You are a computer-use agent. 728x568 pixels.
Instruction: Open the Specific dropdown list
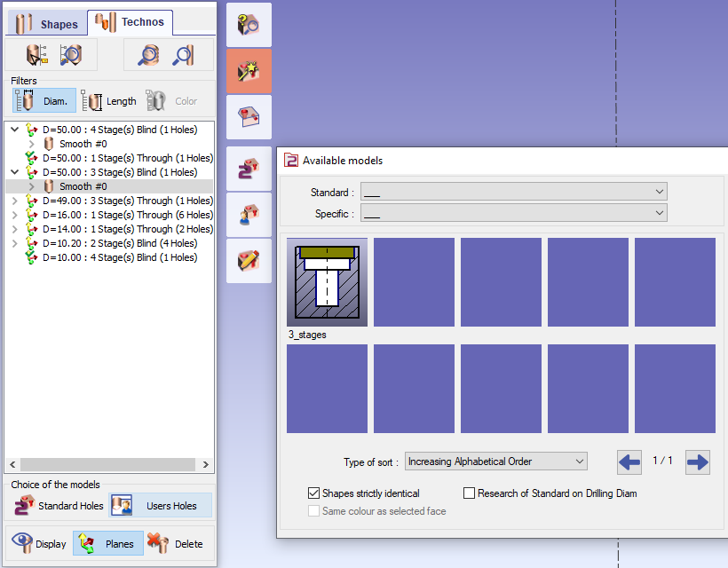point(513,213)
